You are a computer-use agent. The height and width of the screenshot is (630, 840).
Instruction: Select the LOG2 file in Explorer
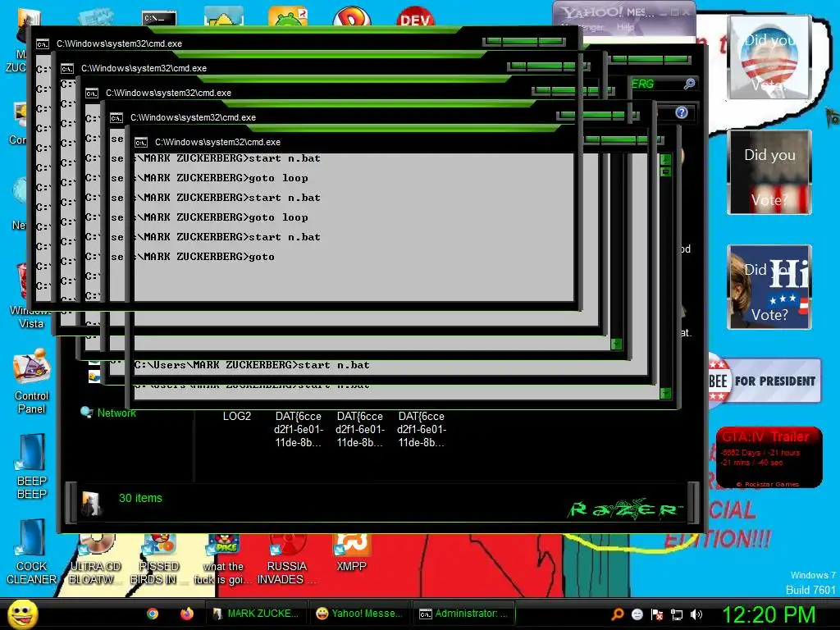point(237,416)
